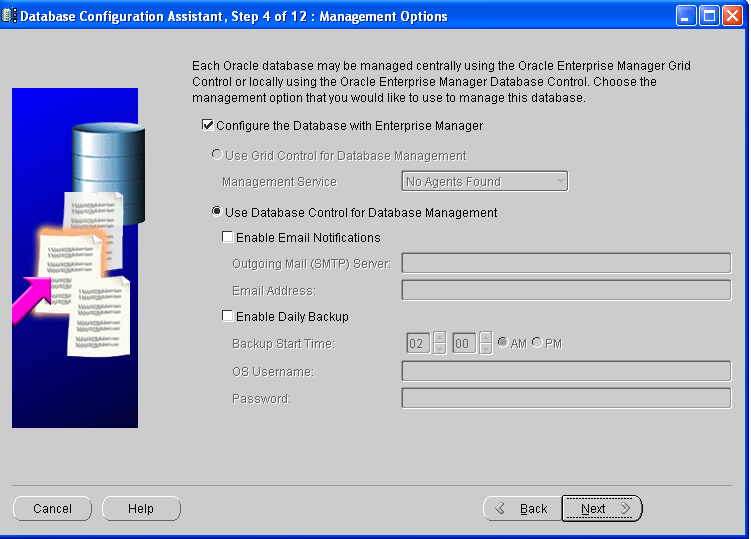
Task: Cancel the database configuration wizard
Action: pos(52,508)
